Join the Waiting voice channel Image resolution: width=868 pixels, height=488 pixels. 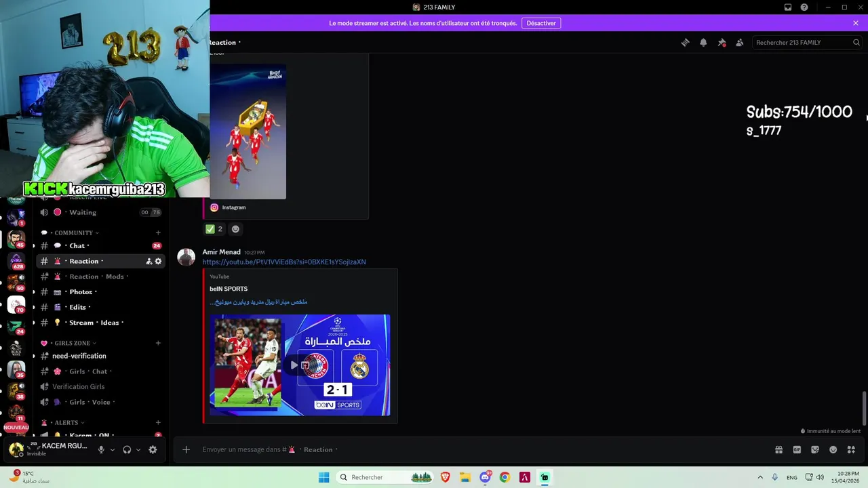click(x=100, y=212)
